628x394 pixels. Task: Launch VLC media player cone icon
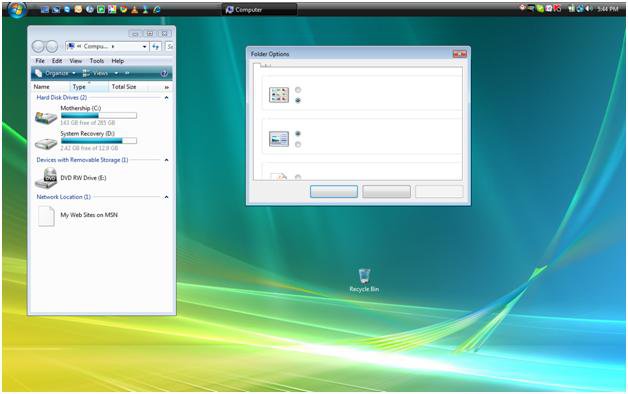[134, 10]
